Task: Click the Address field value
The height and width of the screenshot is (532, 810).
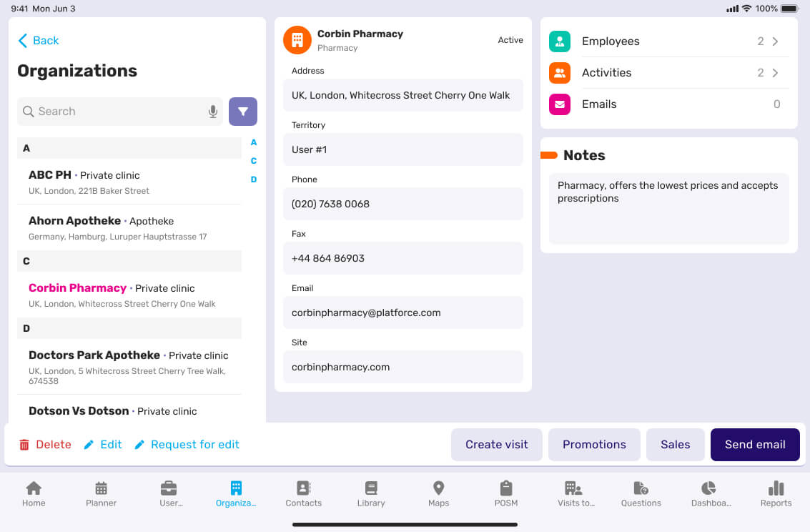Action: click(x=403, y=96)
